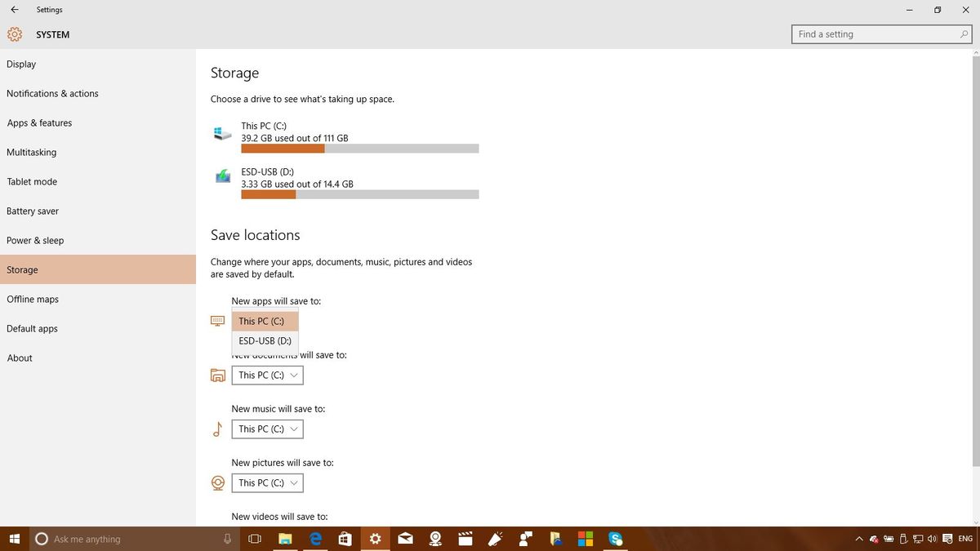Open the 'New music will save to' dropdown
Viewport: 980px width, 551px height.
click(267, 429)
